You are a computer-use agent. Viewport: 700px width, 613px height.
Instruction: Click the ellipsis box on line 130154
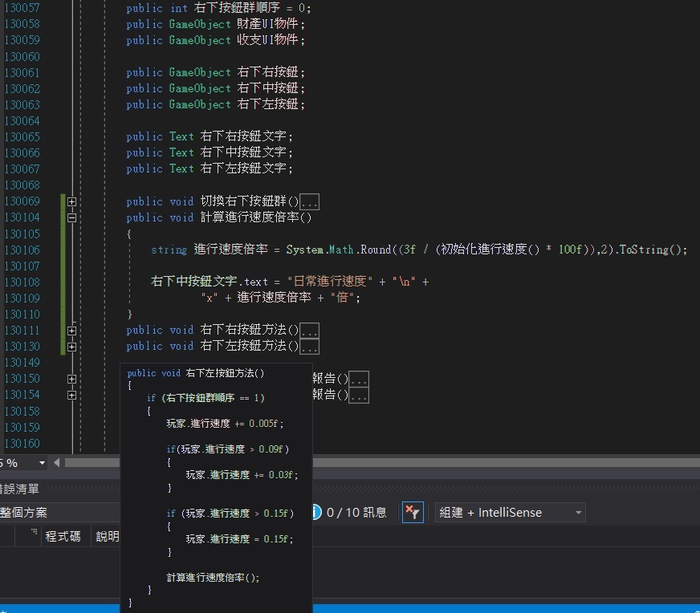(x=359, y=395)
